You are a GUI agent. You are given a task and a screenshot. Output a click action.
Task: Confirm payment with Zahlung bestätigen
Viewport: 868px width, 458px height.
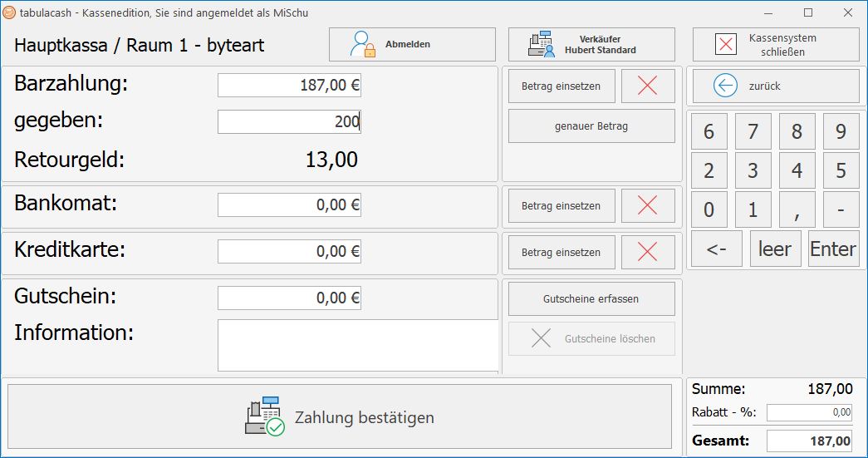(340, 416)
